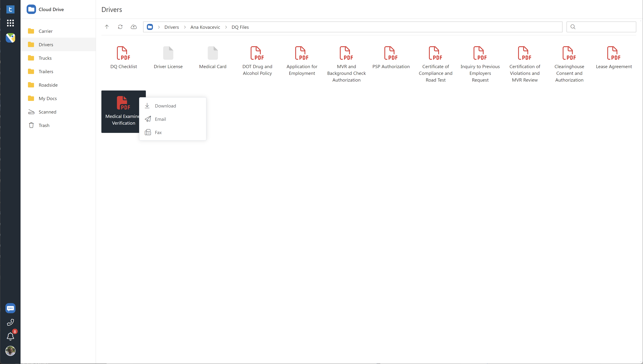Select Download from the context menu

166,105
